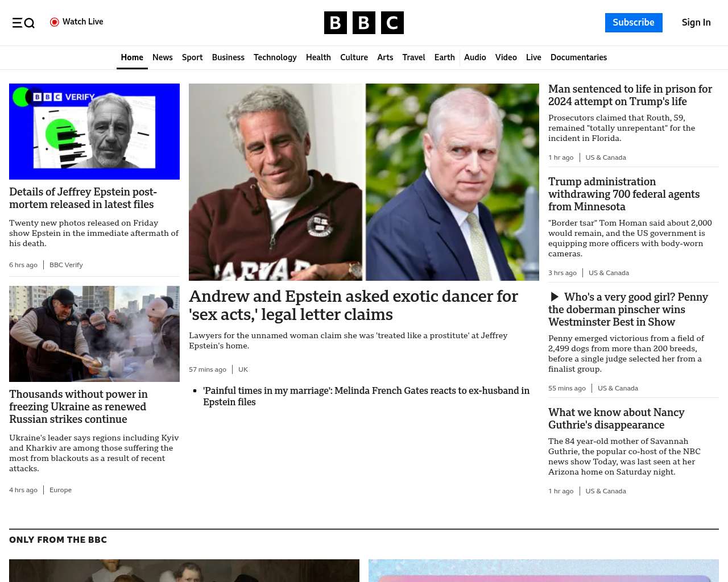Go to the Technology section
Viewport: 728px width, 582px height.
point(275,57)
